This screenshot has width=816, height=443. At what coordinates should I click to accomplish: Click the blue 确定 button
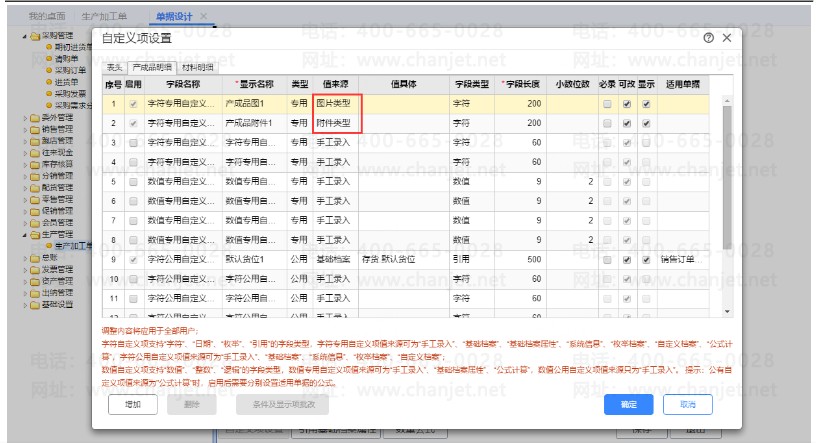pyautogui.click(x=628, y=405)
